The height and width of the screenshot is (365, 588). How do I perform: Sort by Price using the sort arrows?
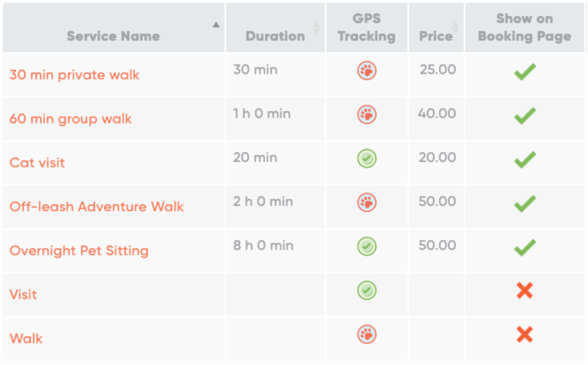click(455, 28)
